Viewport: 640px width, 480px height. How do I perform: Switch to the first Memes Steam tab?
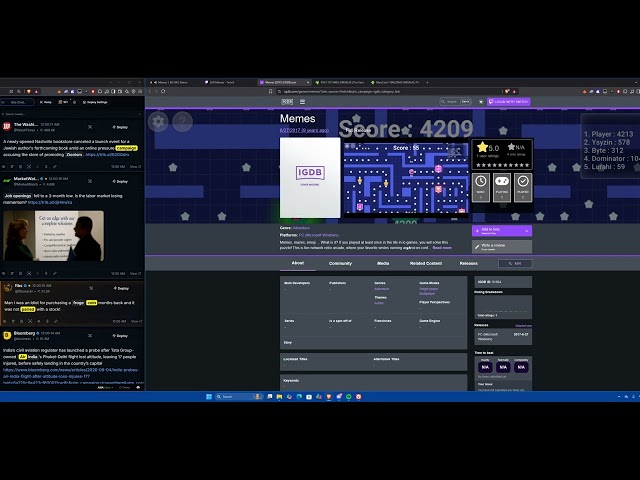point(173,82)
